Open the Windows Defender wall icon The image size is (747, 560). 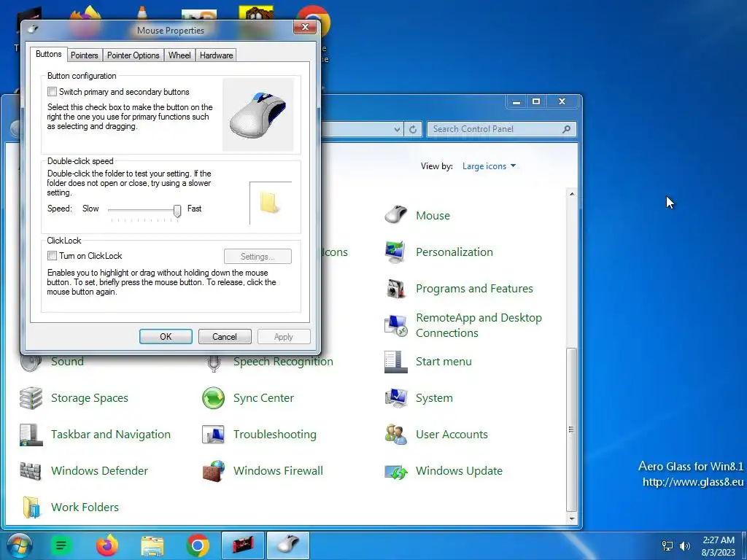coord(31,471)
